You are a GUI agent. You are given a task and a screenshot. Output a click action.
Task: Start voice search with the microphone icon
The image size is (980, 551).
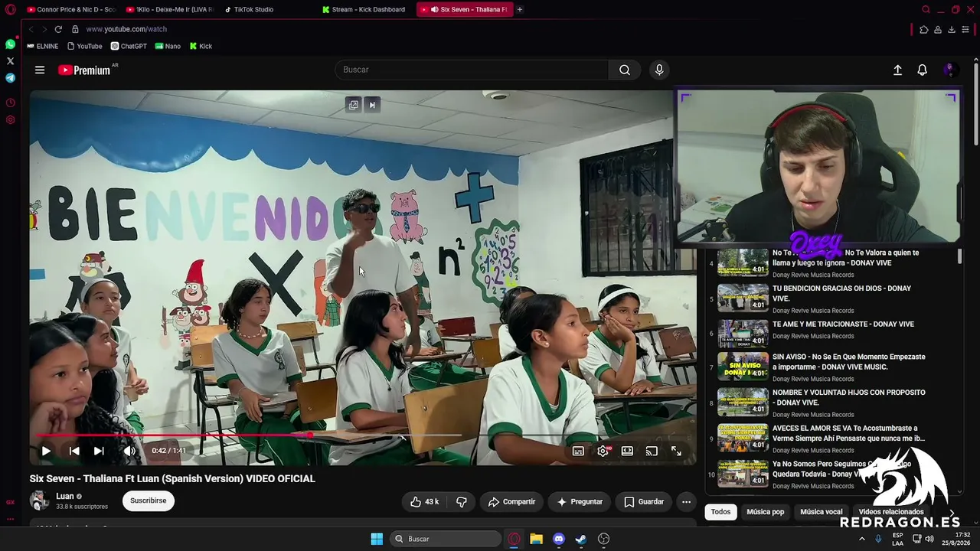point(659,70)
